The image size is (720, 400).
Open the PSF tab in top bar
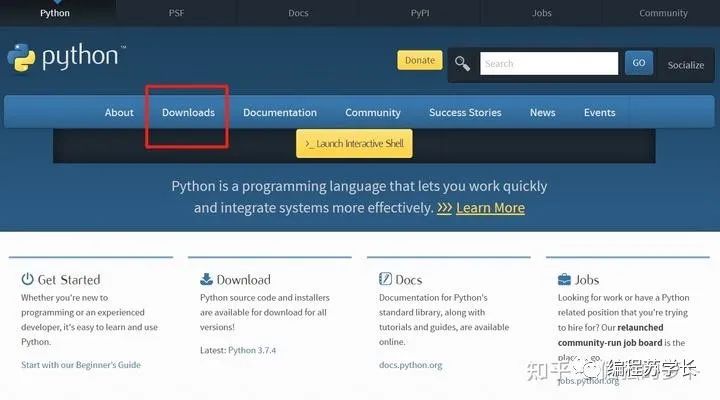pyautogui.click(x=176, y=13)
